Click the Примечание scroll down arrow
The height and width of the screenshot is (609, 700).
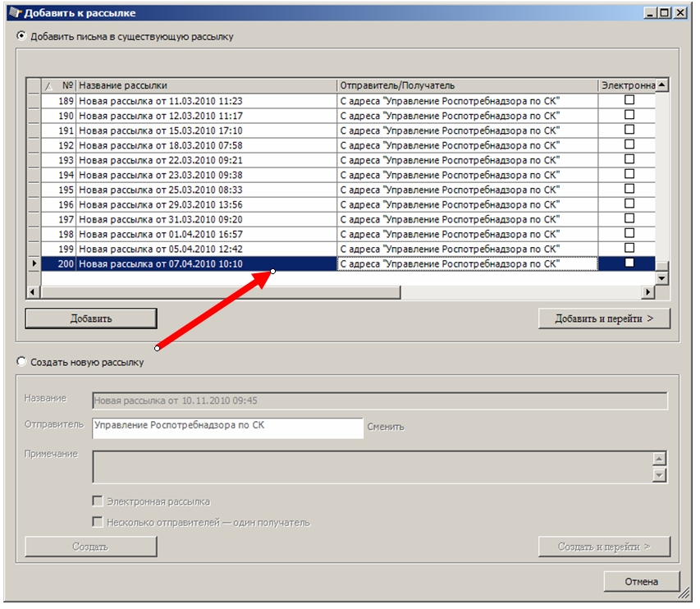pyautogui.click(x=659, y=475)
